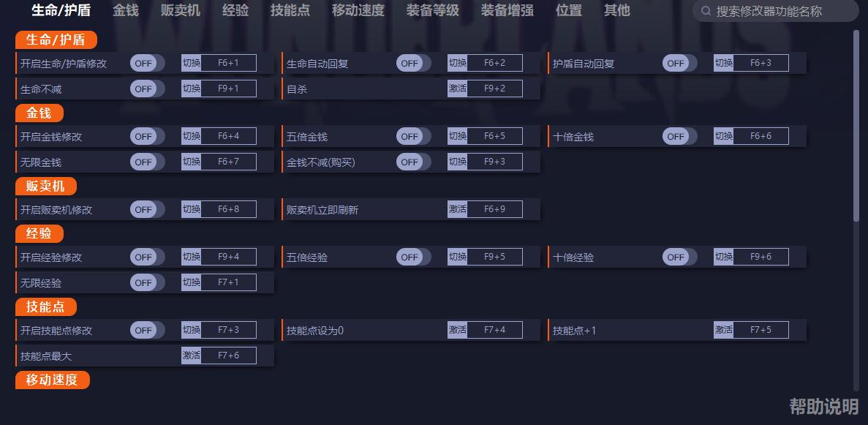
Task: Click the F7+5 hotkey box for 技能点+1
Action: pyautogui.click(x=761, y=330)
